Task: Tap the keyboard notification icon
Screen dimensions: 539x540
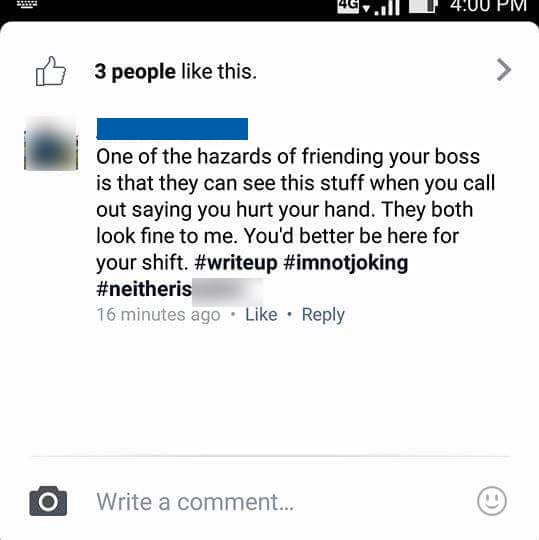Action: point(27,4)
